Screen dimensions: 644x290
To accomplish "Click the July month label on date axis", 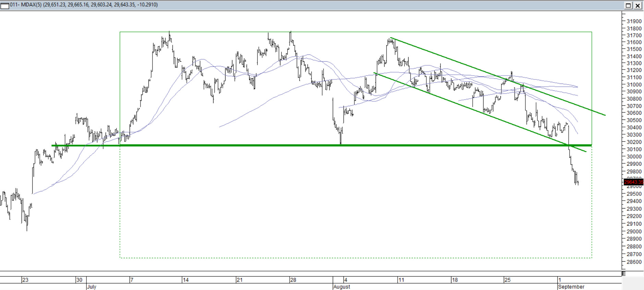I will [92, 287].
